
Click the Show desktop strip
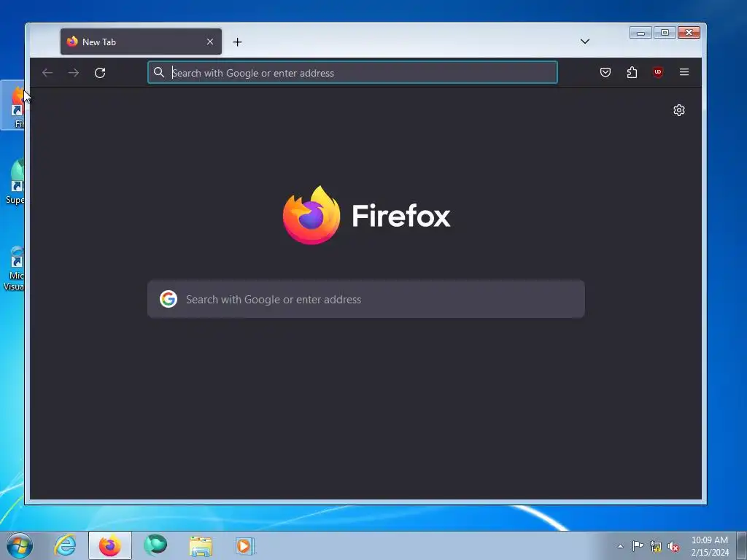742,545
